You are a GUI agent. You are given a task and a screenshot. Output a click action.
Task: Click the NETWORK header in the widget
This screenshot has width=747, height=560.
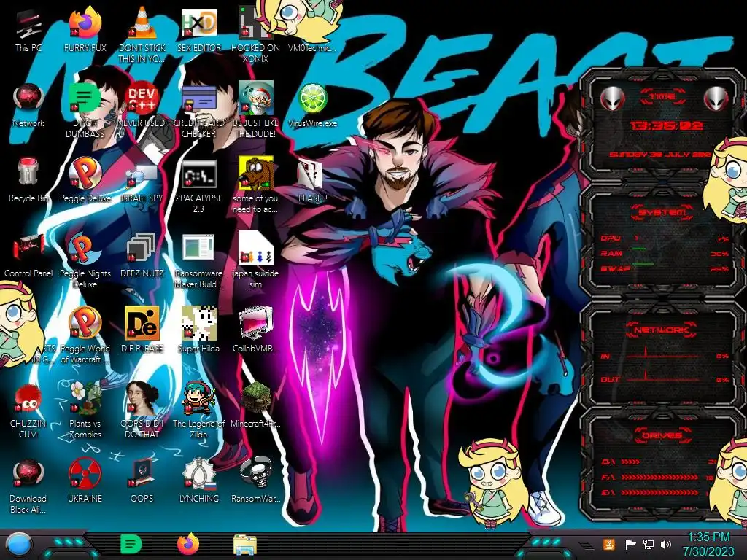(661, 330)
